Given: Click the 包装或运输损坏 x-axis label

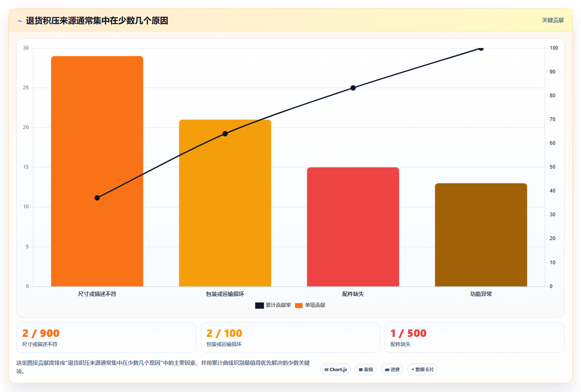Looking at the screenshot, I should tap(225, 294).
